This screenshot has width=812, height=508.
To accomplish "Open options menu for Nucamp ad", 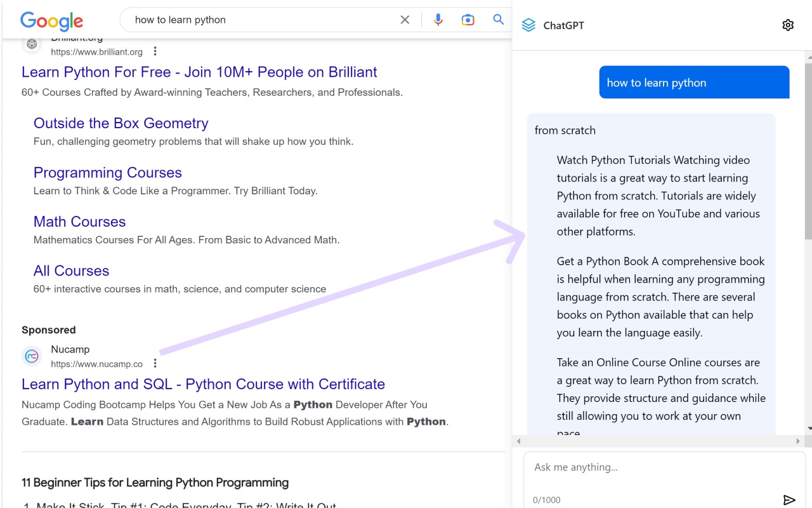I will click(155, 363).
